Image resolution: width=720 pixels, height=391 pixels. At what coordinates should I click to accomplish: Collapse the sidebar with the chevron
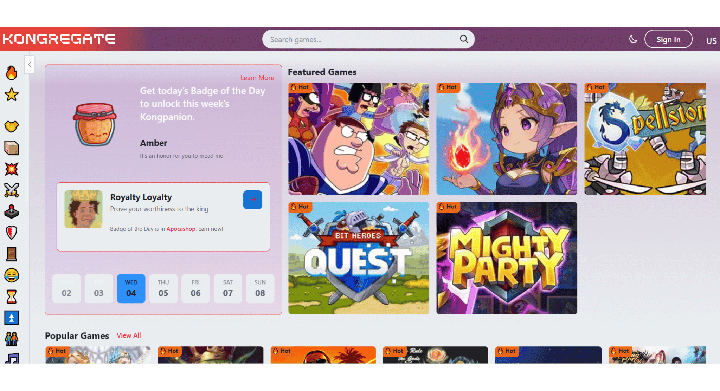click(x=29, y=65)
